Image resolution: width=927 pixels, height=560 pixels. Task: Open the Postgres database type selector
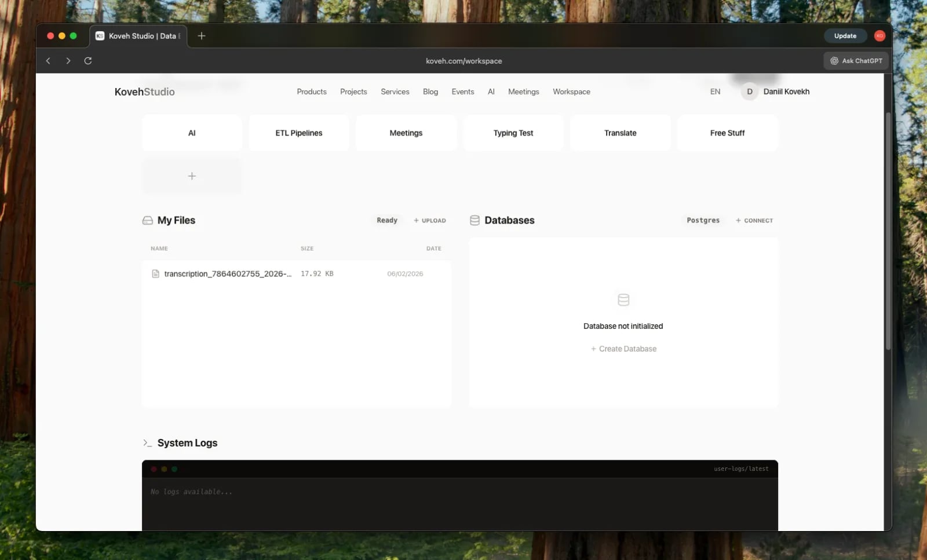coord(703,221)
